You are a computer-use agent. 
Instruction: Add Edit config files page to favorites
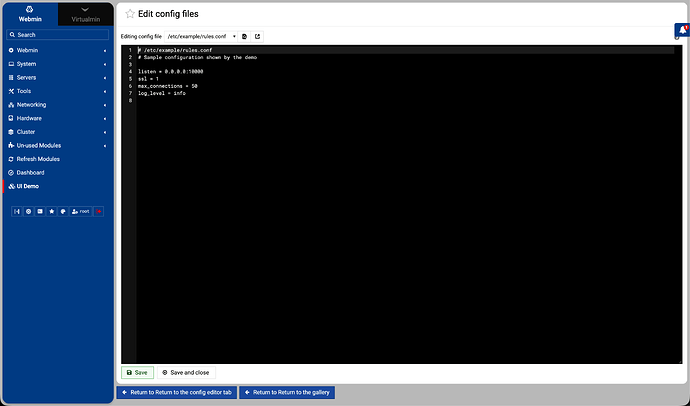point(129,14)
